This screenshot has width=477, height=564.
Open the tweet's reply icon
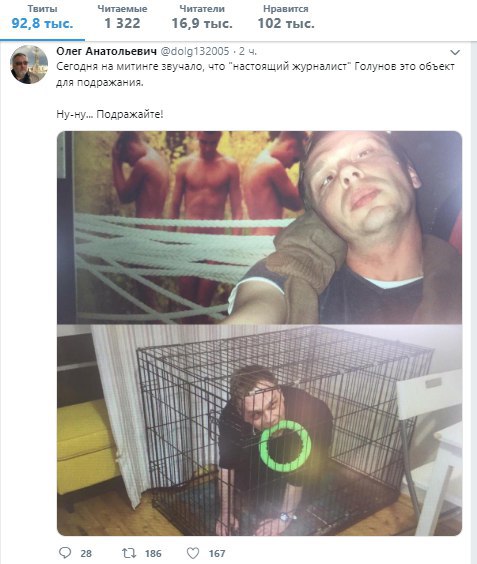coord(65,552)
